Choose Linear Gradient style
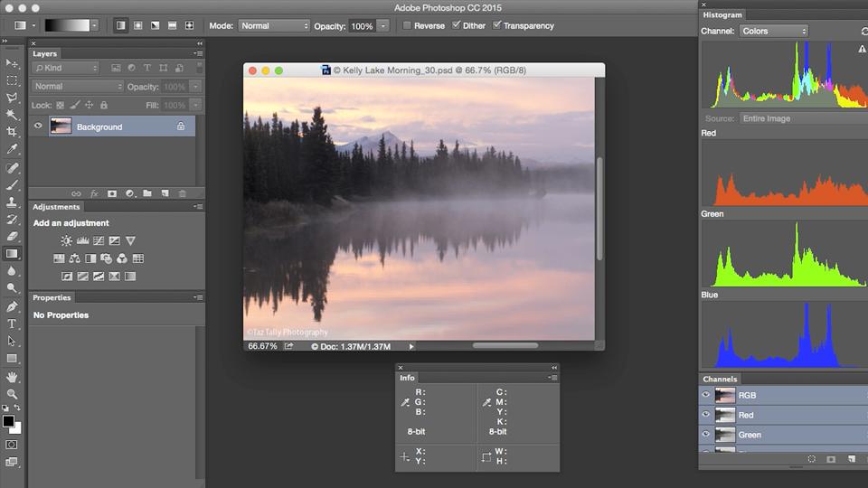This screenshot has width=868, height=488. 120,25
